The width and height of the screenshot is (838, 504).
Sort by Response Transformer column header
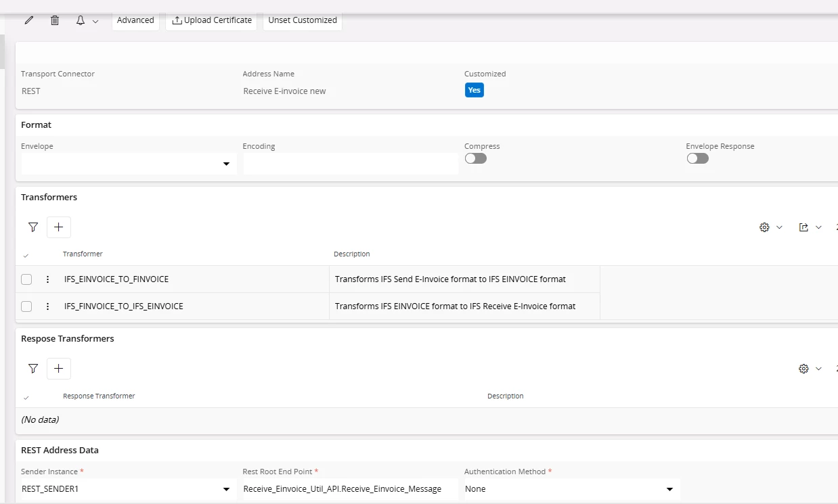(99, 396)
